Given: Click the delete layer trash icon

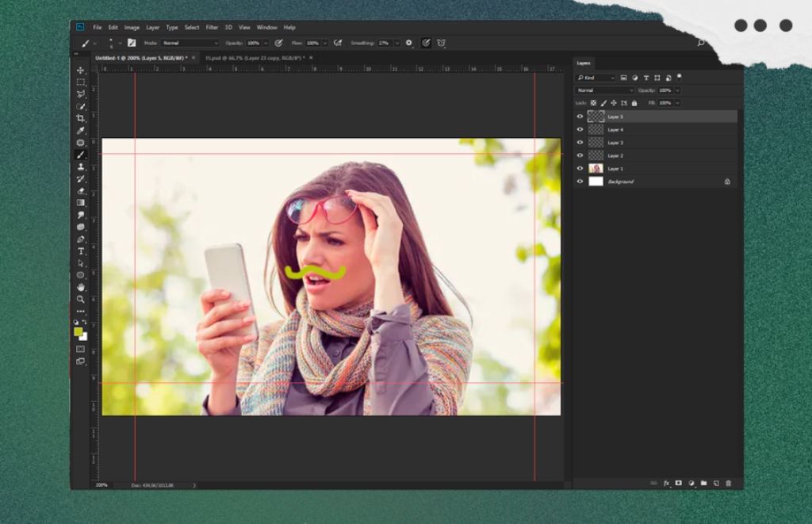Looking at the screenshot, I should click(x=728, y=483).
